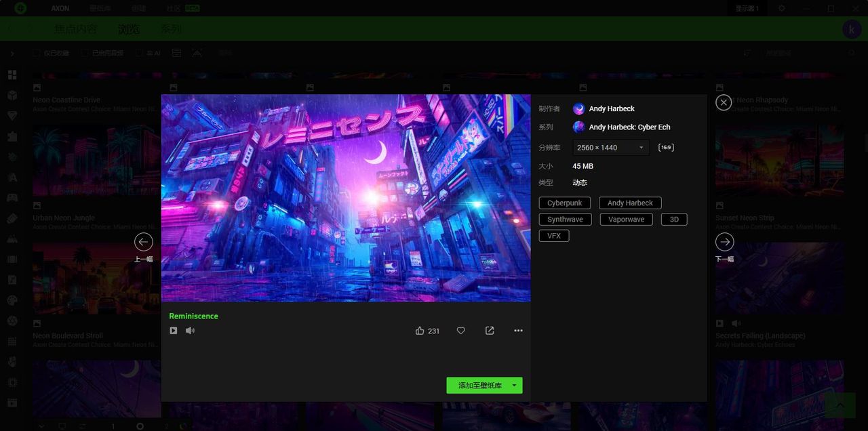868x431 pixels.
Task: Click the series avatar icon
Action: [x=579, y=127]
